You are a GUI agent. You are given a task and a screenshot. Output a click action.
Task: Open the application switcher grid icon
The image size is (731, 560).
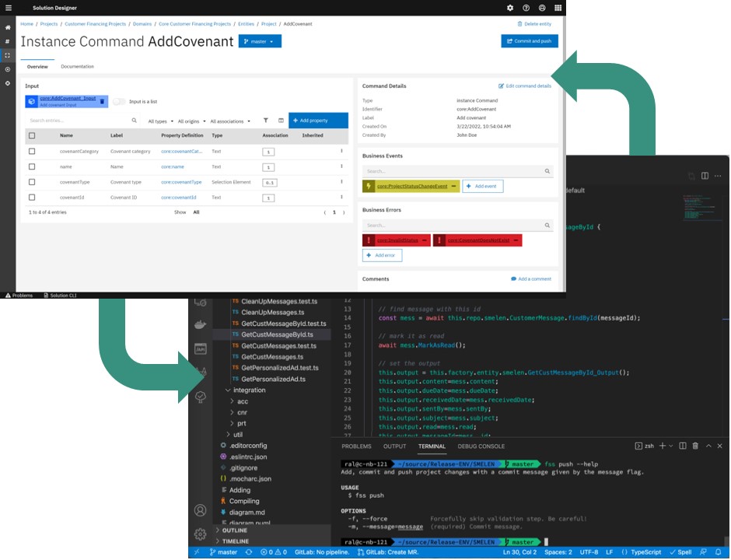tap(558, 8)
